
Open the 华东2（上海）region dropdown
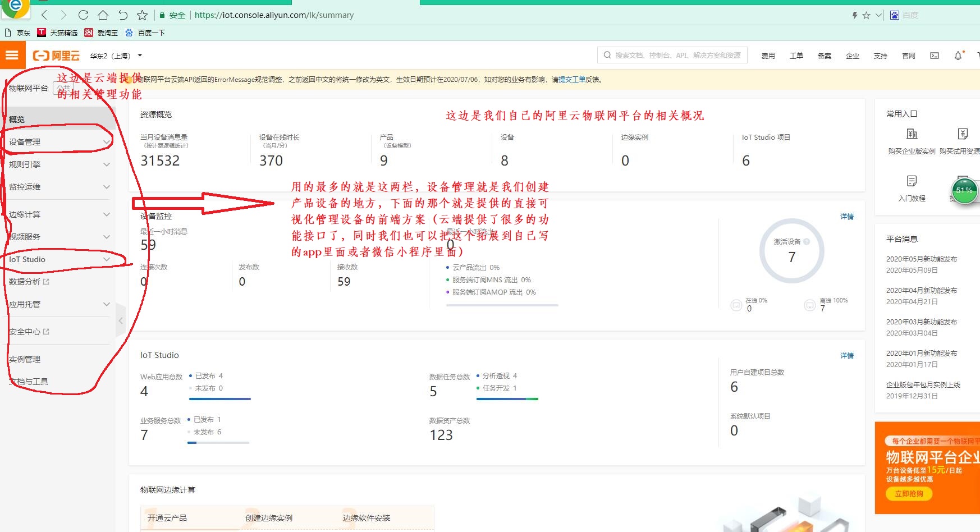tap(116, 56)
